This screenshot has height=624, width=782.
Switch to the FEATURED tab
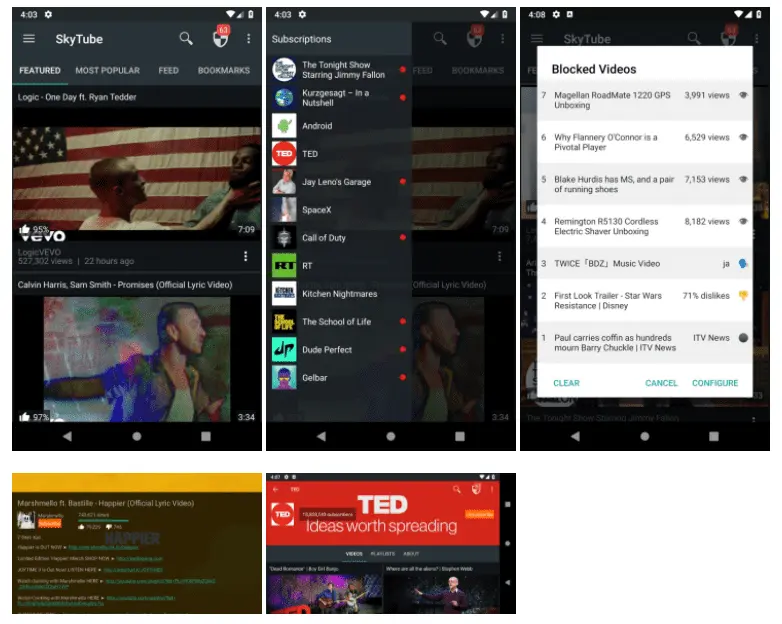pos(40,70)
